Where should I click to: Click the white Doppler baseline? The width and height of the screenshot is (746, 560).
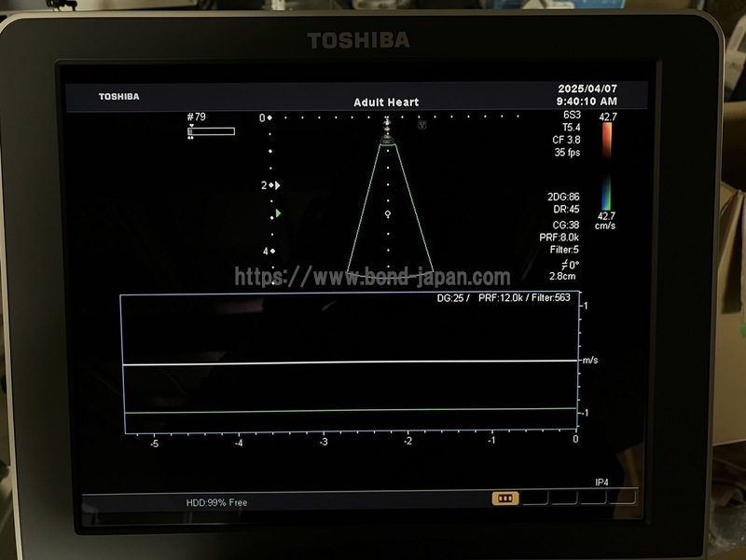pyautogui.click(x=350, y=362)
